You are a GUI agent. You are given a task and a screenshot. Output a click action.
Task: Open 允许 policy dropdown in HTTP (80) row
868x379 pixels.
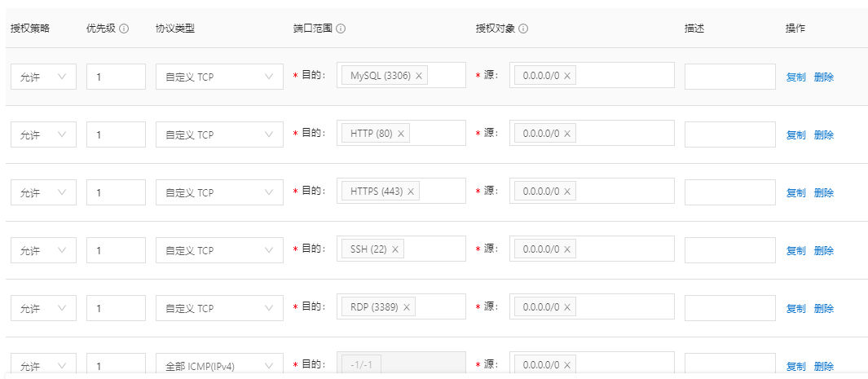(44, 134)
